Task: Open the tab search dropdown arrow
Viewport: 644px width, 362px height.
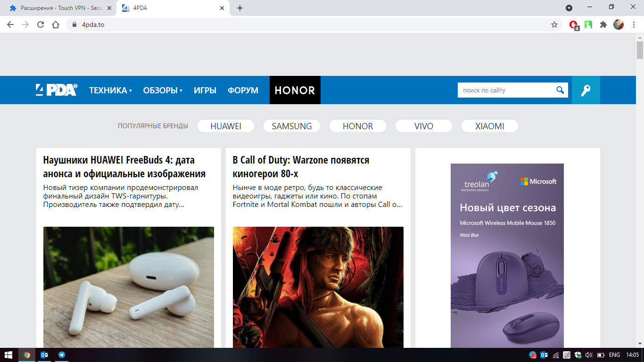Action: coord(569,8)
